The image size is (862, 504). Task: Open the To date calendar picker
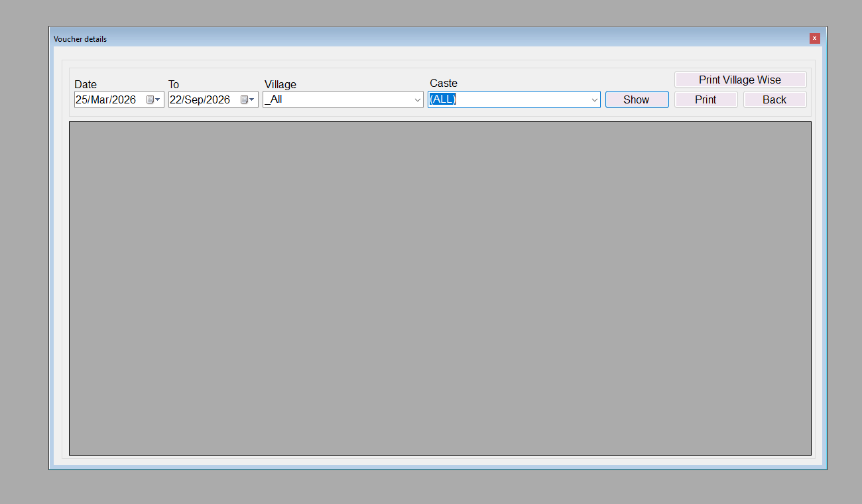point(247,99)
